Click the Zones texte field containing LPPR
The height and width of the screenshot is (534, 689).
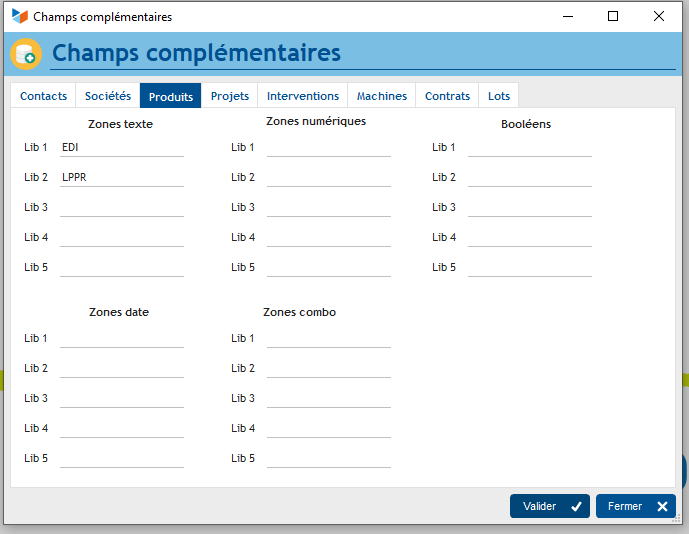pos(122,177)
